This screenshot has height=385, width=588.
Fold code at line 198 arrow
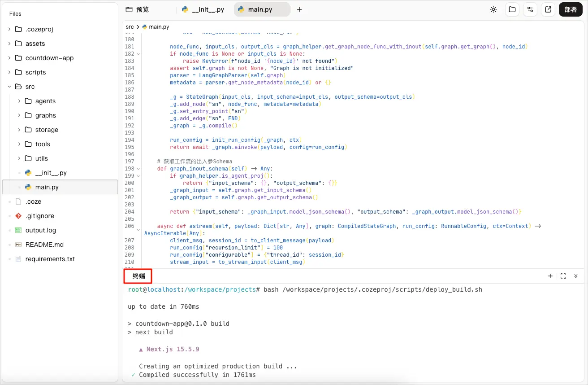[138, 169]
